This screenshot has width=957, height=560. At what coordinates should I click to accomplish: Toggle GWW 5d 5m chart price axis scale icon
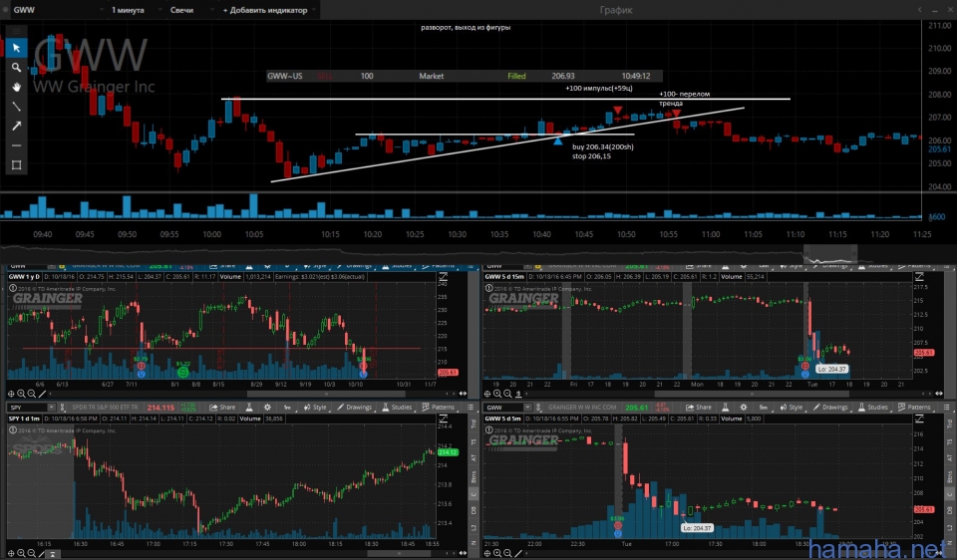[919, 420]
